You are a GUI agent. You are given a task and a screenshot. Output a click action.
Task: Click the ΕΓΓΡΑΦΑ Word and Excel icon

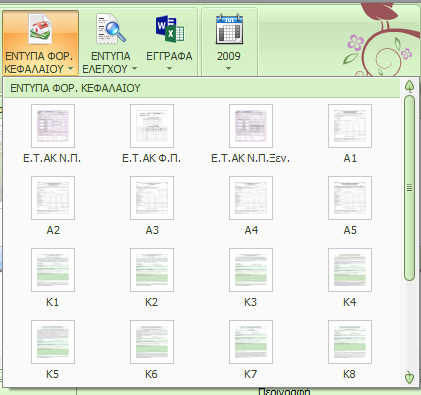(170, 29)
